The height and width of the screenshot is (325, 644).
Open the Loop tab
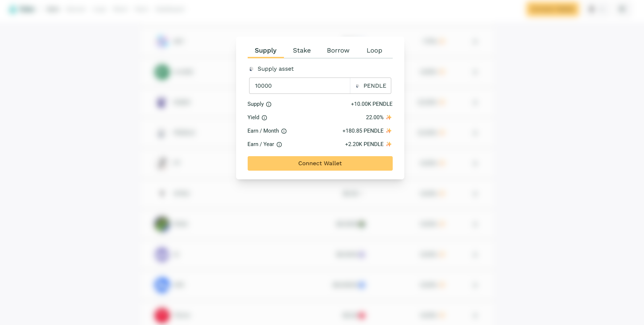pos(374,51)
